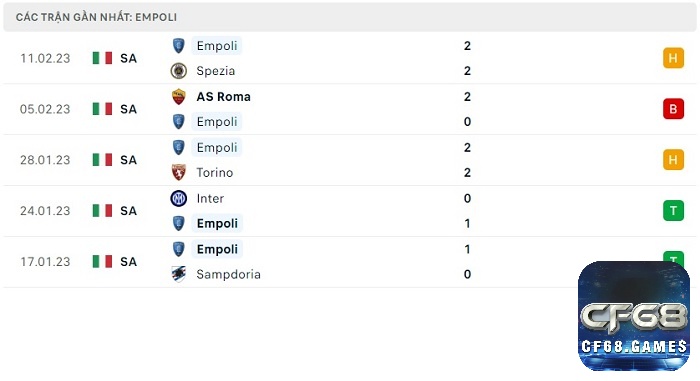Click highlighted Empoli name in Roma match
Screen dimensions: 700x381
pyautogui.click(x=217, y=121)
